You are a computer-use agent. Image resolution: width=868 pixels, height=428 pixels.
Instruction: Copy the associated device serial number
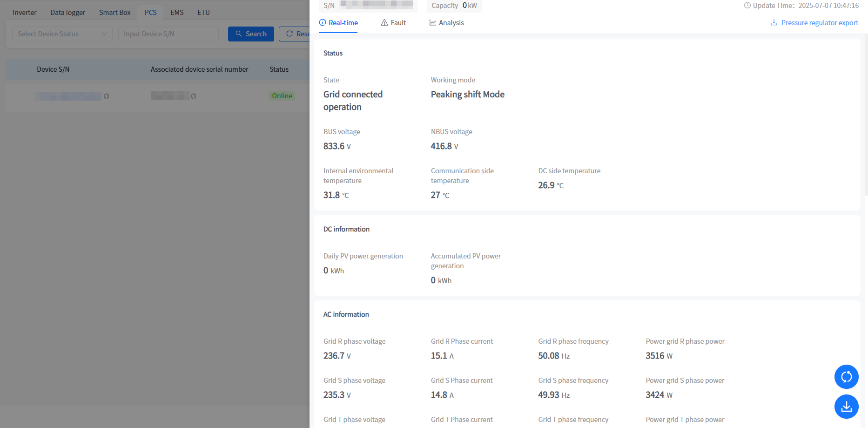(194, 96)
